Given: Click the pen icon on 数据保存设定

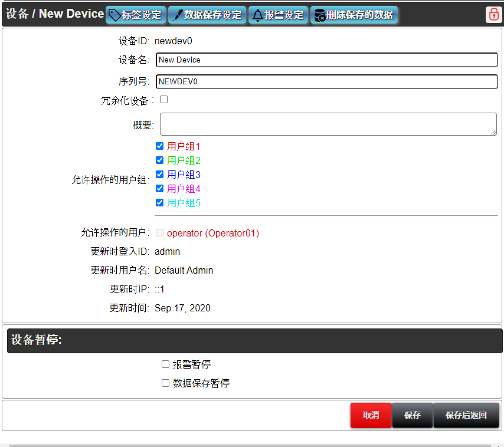Looking at the screenshot, I should tap(176, 15).
